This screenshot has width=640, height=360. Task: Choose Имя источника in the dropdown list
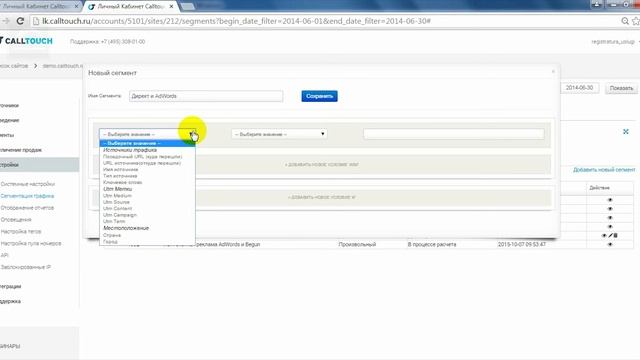click(x=120, y=169)
